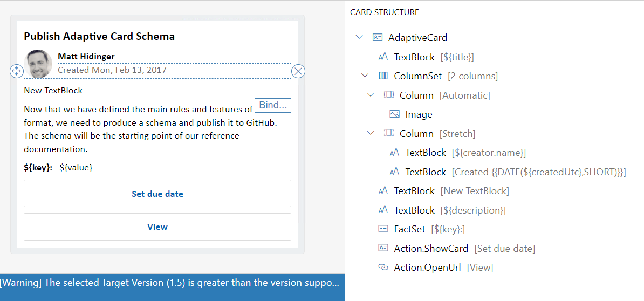
Task: Click the move handle icon on selected element
Action: point(16,71)
